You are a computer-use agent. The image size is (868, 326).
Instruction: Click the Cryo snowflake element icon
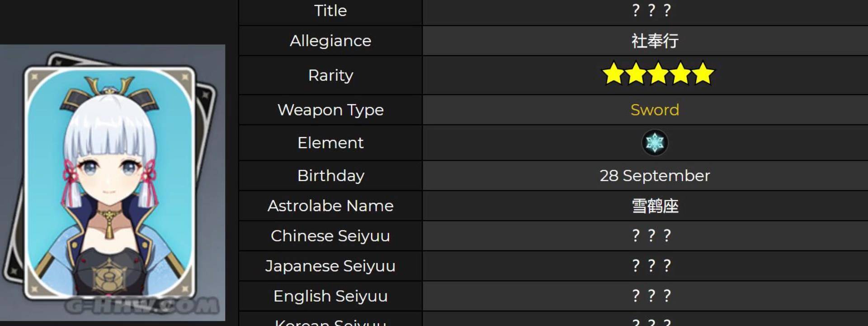tap(655, 143)
